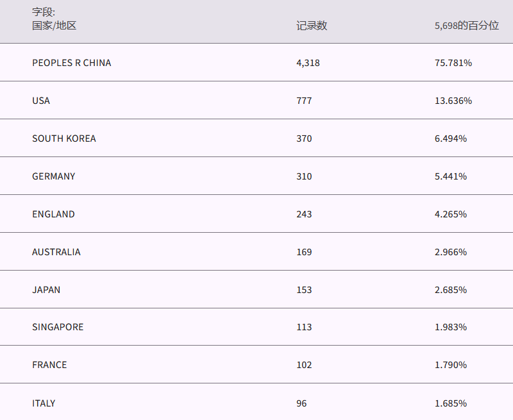This screenshot has width=513, height=420.
Task: Select the 75.781% percentage value
Action: click(453, 63)
